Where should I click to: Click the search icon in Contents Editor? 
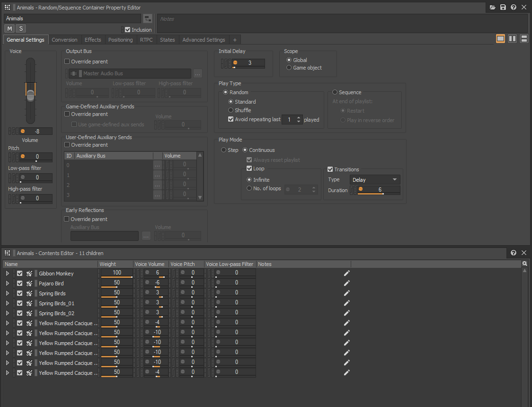point(524,264)
